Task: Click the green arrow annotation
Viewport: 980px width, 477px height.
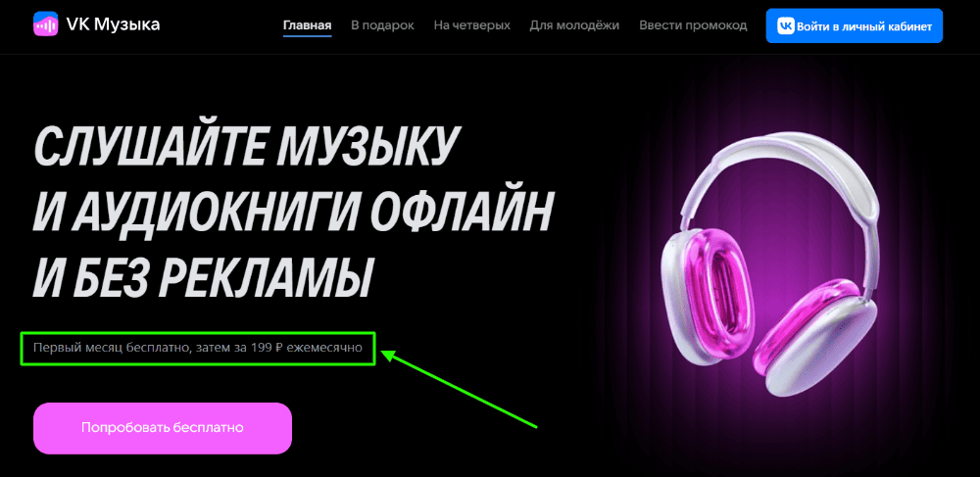Action: [460, 390]
